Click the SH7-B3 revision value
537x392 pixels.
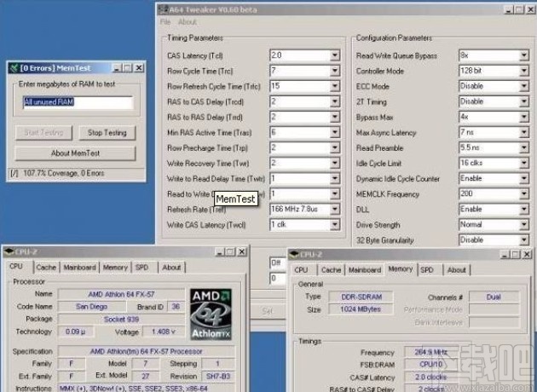click(218, 377)
